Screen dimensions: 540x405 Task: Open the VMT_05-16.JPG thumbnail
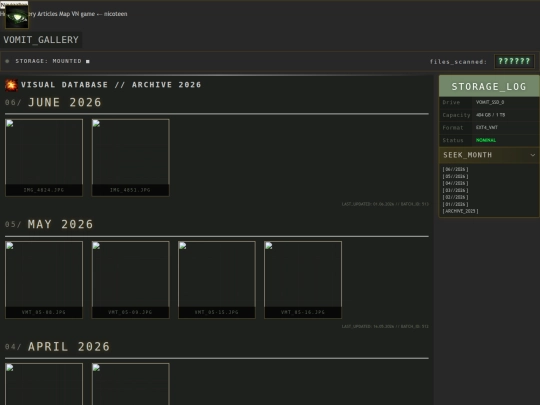303,280
